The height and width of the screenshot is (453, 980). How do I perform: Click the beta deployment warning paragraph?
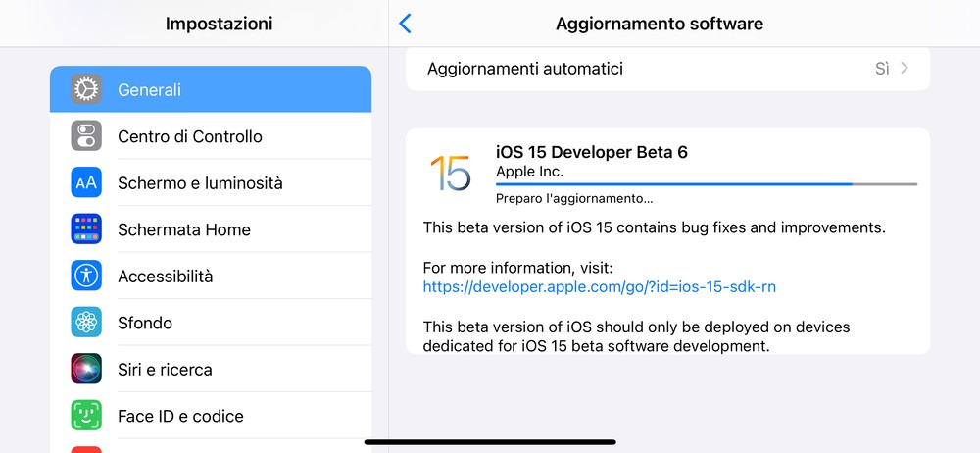click(x=636, y=336)
